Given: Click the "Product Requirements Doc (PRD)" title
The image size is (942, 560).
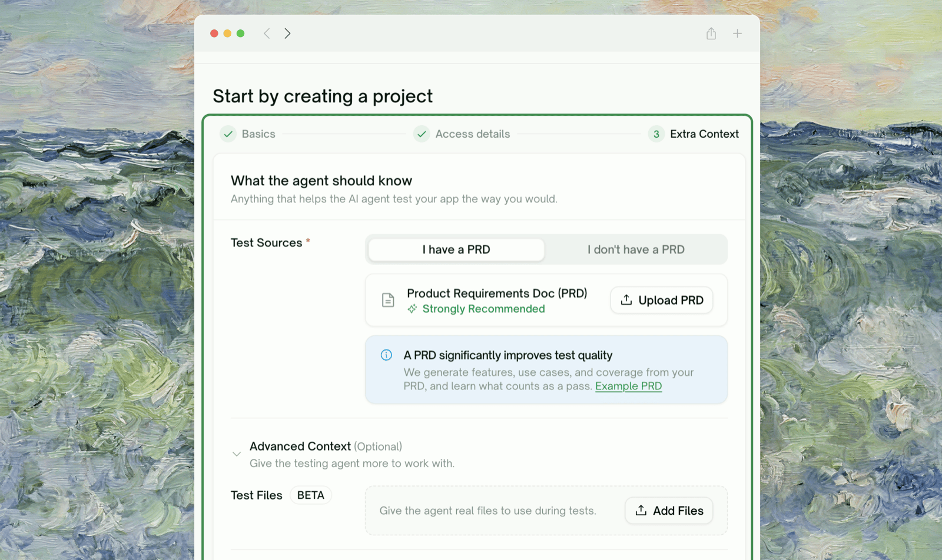Looking at the screenshot, I should [497, 293].
